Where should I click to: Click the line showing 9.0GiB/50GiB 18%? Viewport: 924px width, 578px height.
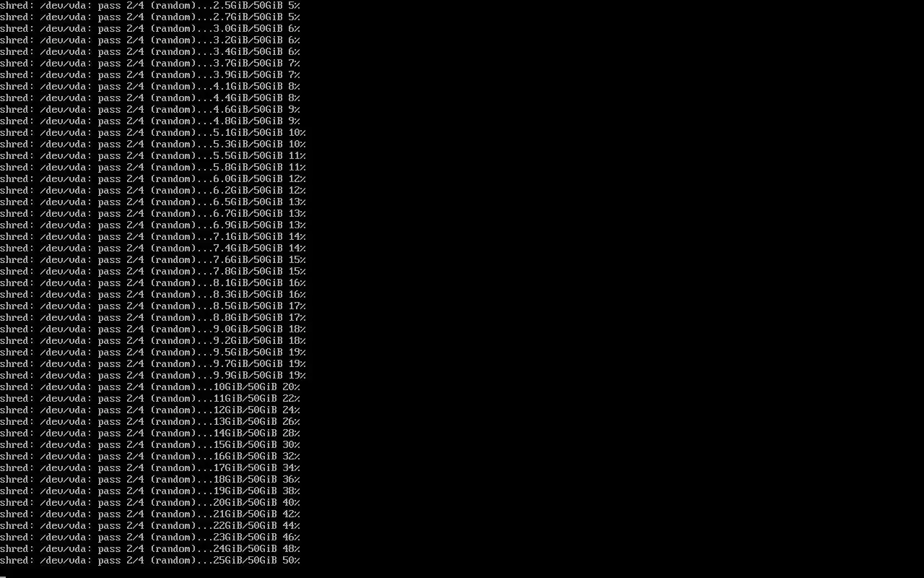[x=153, y=329]
